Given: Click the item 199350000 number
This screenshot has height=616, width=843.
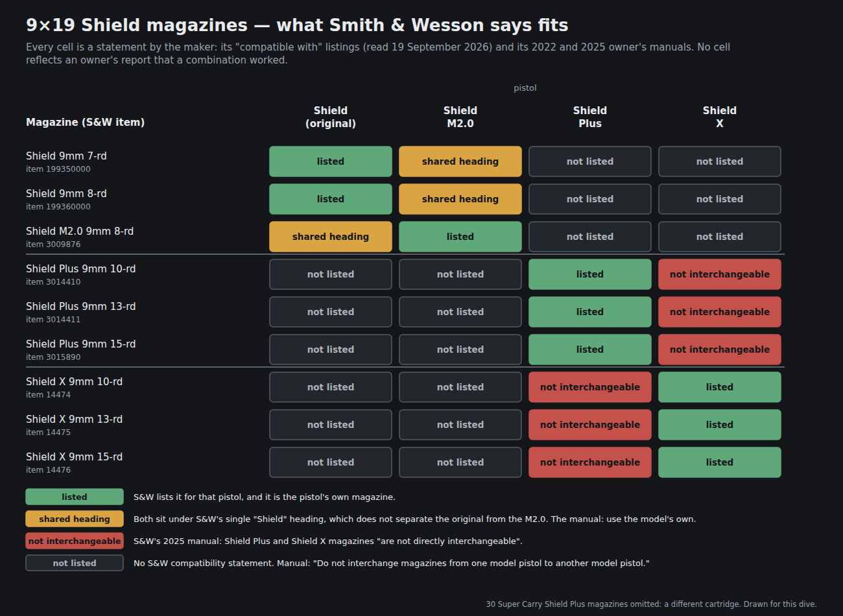Looking at the screenshot, I should click(x=58, y=169).
